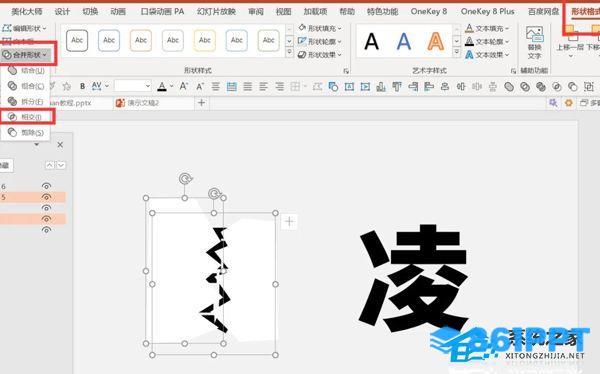Open the 合并形状 merge shapes dropdown

tap(25, 55)
